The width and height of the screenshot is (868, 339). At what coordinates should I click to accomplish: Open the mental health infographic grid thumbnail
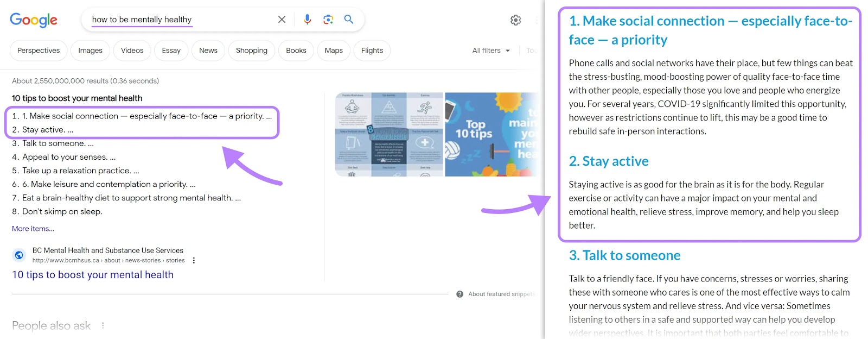(x=389, y=134)
